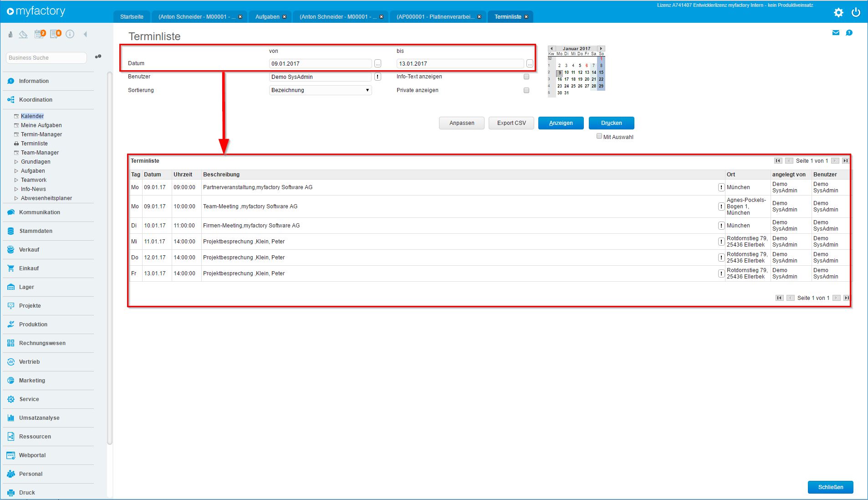Screen dimensions: 868x500
Task: Focus the Business Suche search field
Action: [x=46, y=58]
